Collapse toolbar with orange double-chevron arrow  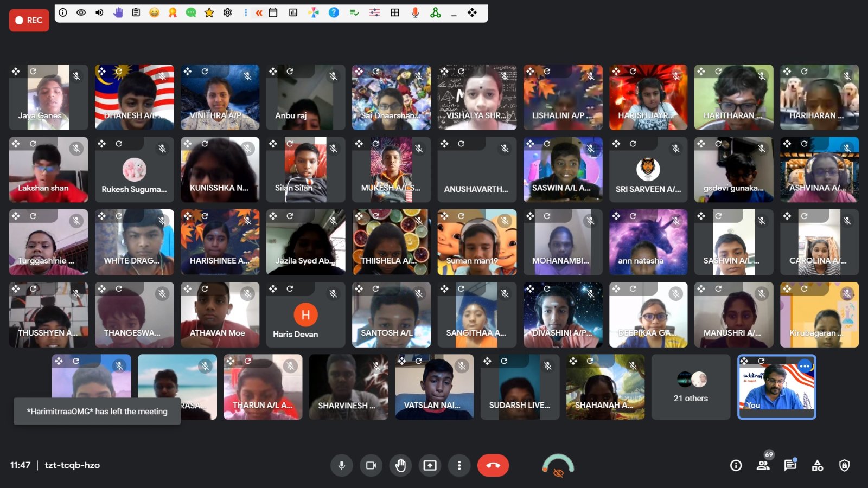click(x=259, y=12)
